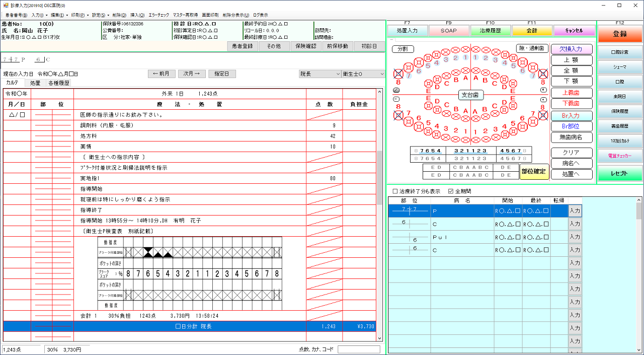This screenshot has width=644, height=355.
Task: Open the 衛生士0 hygienist dropdown
Action: point(363,74)
